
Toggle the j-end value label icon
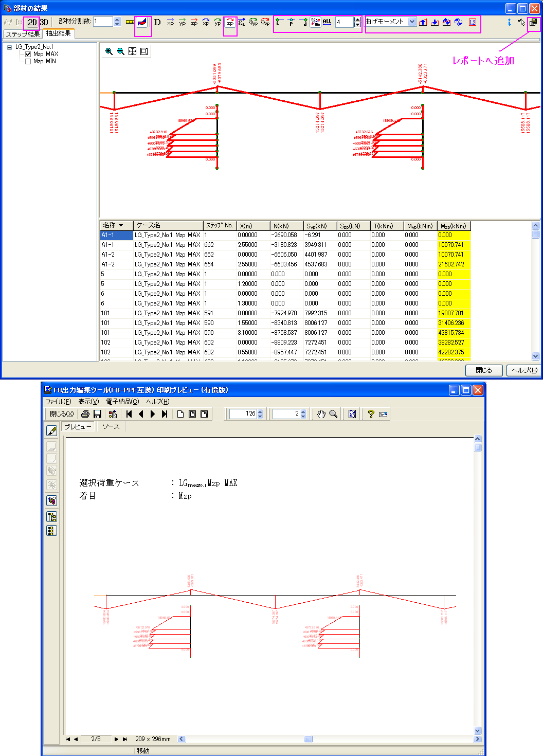tap(303, 22)
